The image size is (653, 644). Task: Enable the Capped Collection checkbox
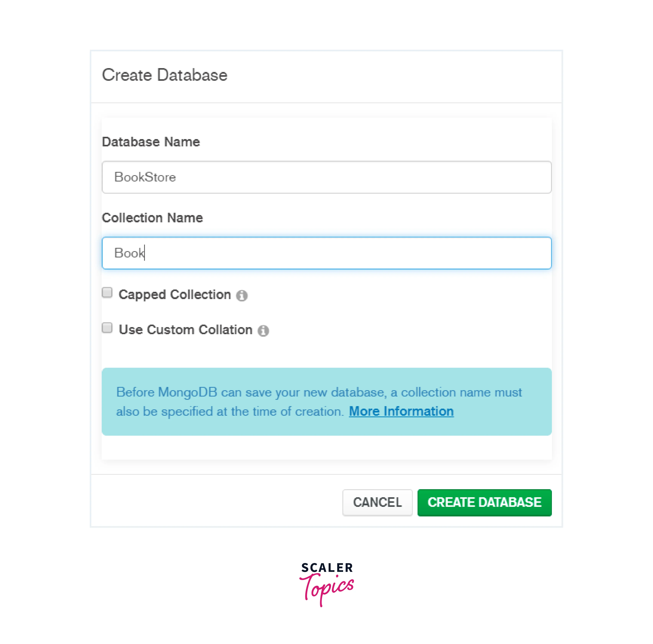coord(107,293)
